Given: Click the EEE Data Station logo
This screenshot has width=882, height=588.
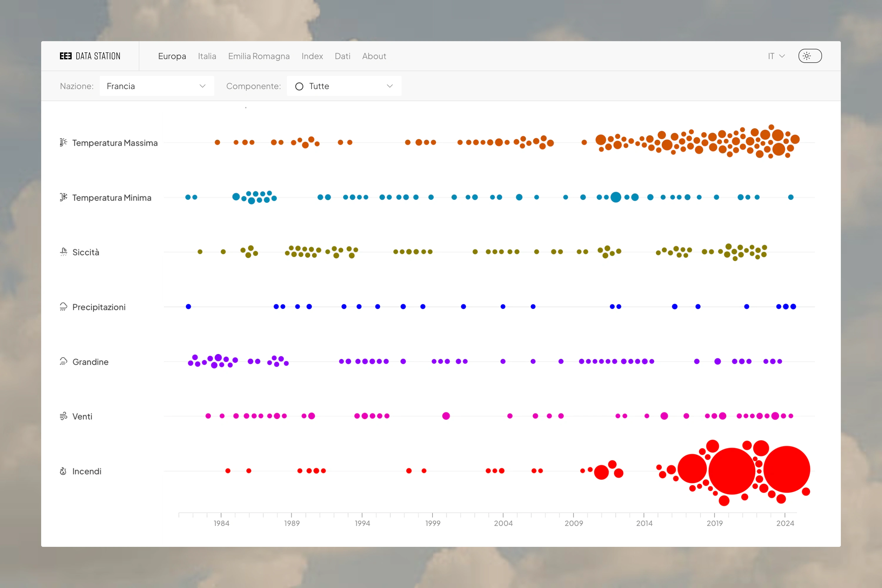Looking at the screenshot, I should [90, 56].
